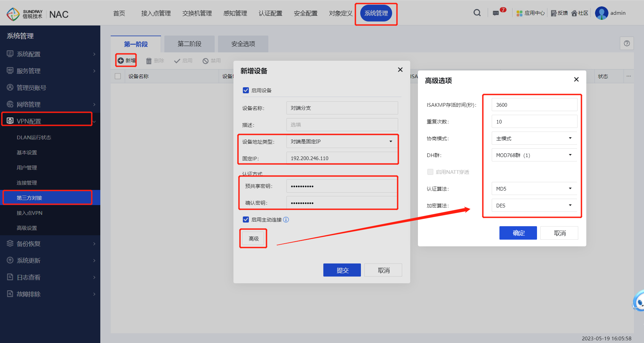Toggle the 启用NATT穿透 checkbox

point(430,172)
